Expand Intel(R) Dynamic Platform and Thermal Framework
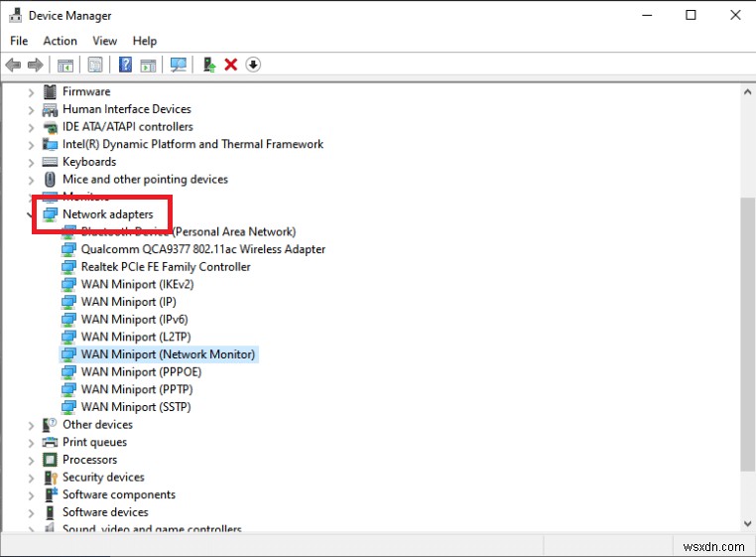 pos(31,145)
